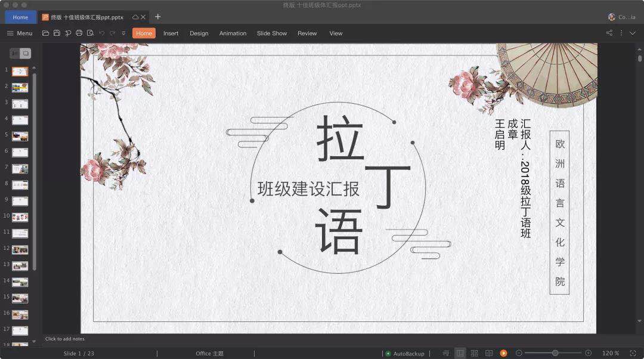Open the Animation tab

(233, 33)
